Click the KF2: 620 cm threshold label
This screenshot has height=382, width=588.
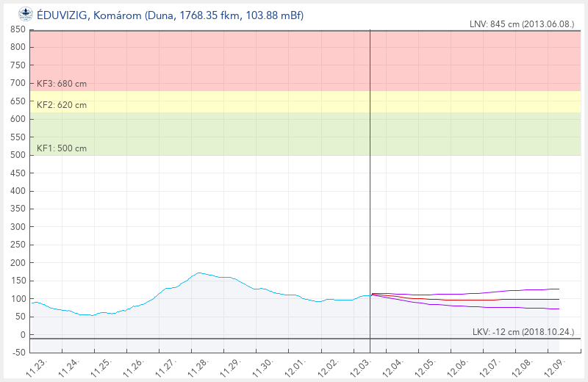tap(62, 105)
